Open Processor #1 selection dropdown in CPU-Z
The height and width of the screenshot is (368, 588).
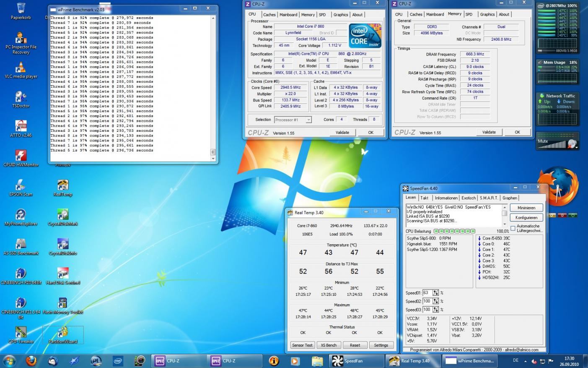(293, 120)
